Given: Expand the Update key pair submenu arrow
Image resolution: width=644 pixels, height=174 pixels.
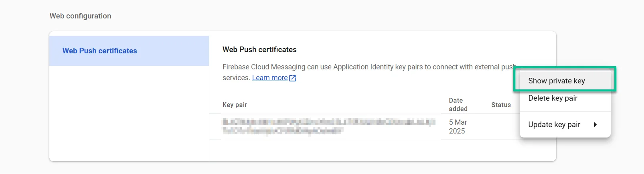Looking at the screenshot, I should (595, 125).
